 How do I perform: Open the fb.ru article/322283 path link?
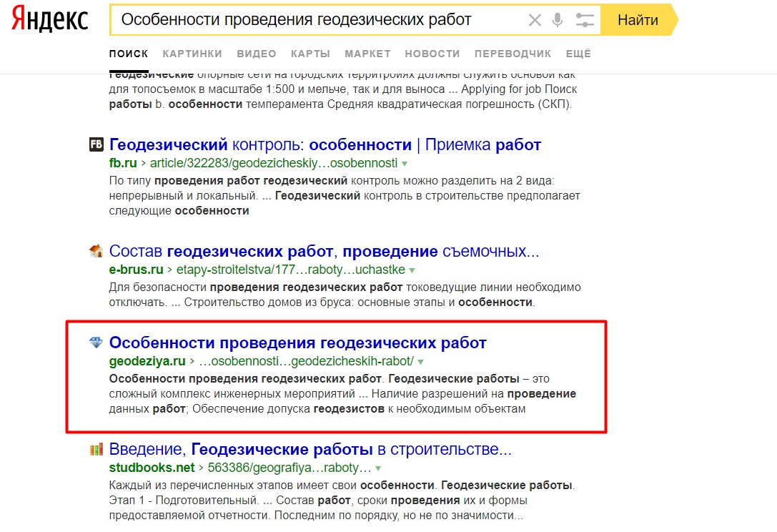click(274, 163)
